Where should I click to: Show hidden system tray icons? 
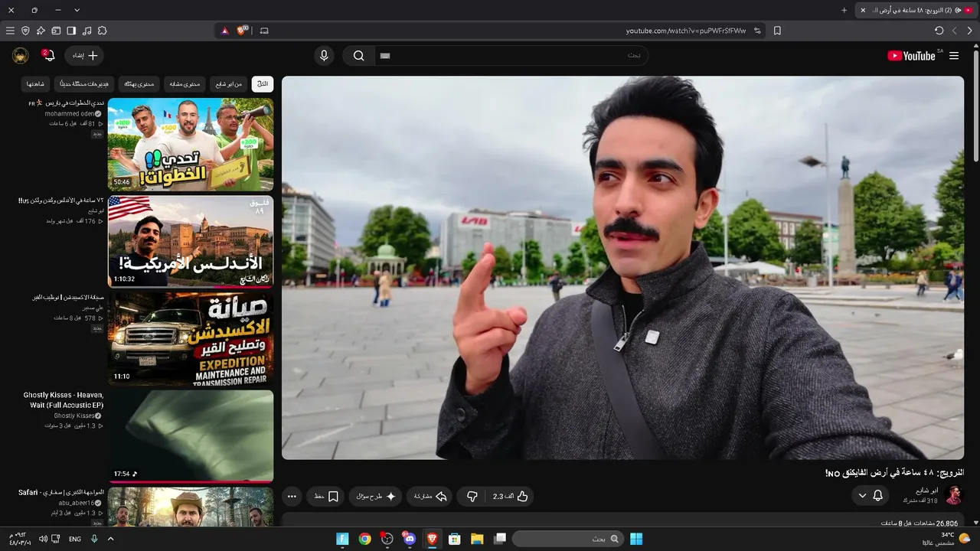110,539
